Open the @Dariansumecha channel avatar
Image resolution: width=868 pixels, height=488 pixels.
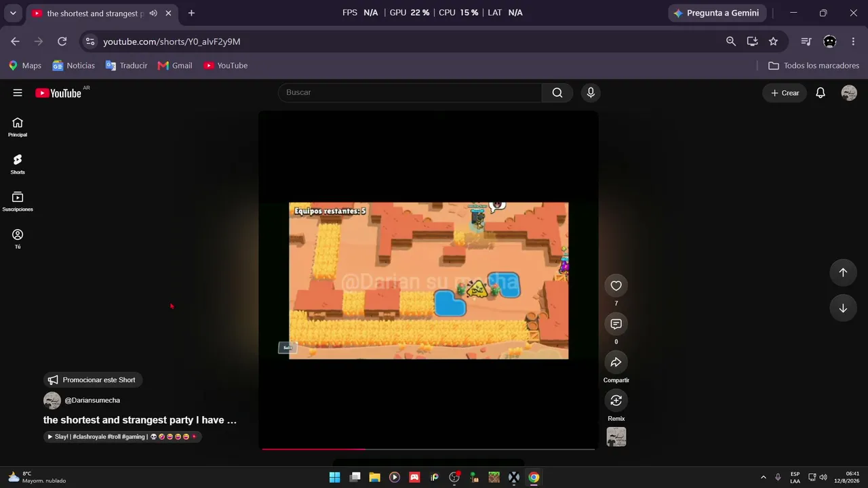tap(52, 401)
